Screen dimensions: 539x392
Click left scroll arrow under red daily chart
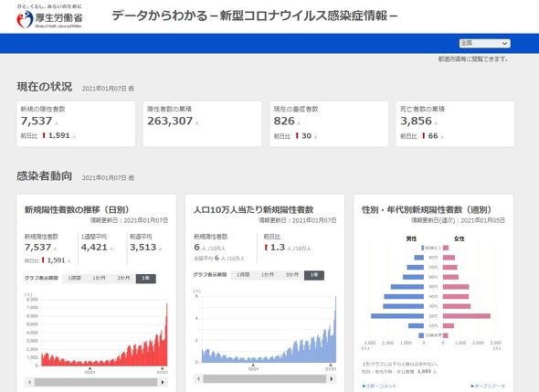click(29, 382)
